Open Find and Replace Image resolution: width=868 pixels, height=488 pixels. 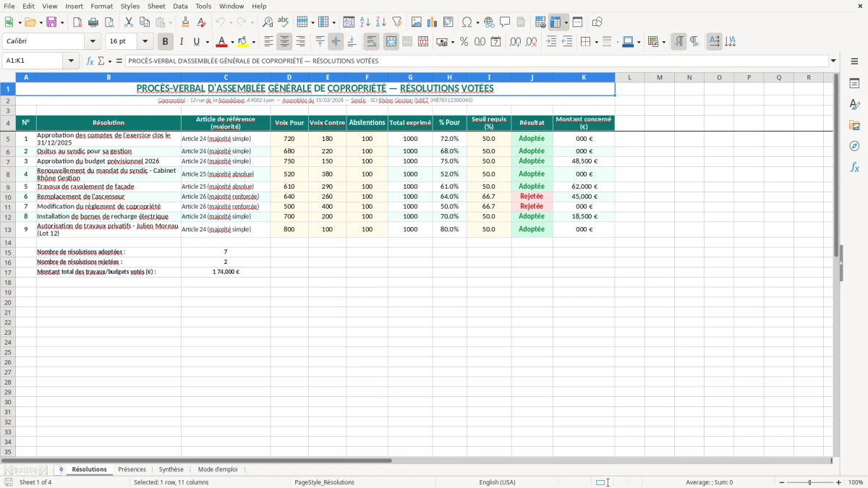[268, 22]
